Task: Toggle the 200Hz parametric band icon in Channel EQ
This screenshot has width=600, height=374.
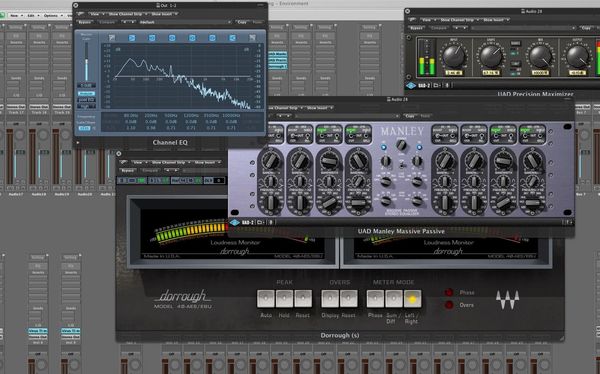Action: click(x=152, y=38)
